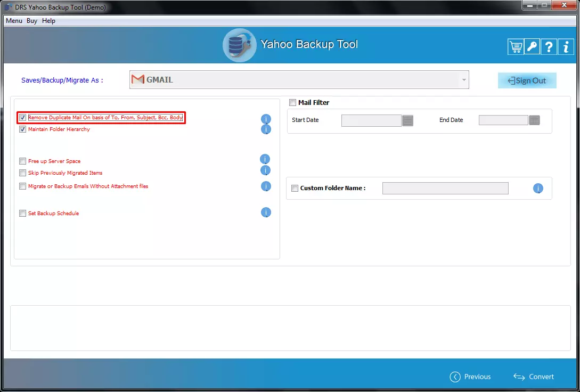Click the shopping cart buy icon
The width and height of the screenshot is (580, 392).
click(516, 47)
